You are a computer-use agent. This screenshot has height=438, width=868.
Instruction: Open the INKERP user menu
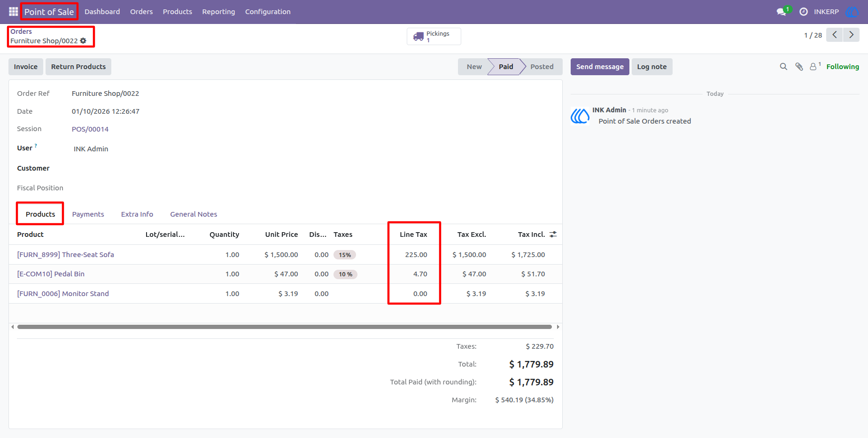point(826,12)
